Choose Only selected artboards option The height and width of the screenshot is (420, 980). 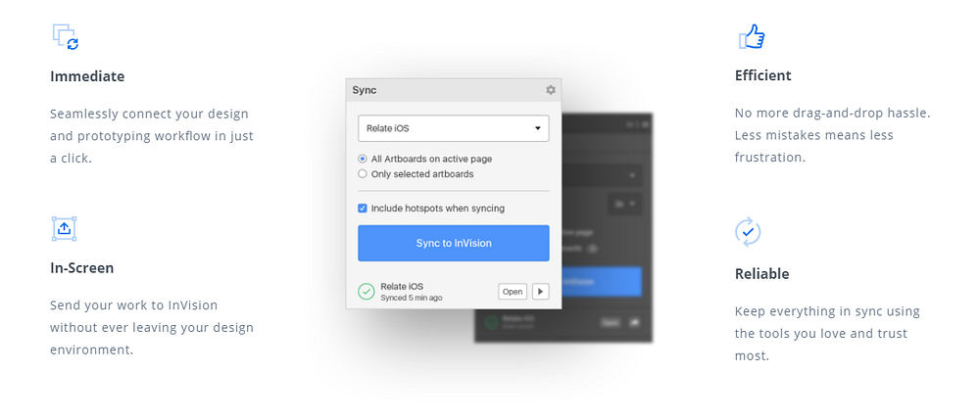pos(363,174)
